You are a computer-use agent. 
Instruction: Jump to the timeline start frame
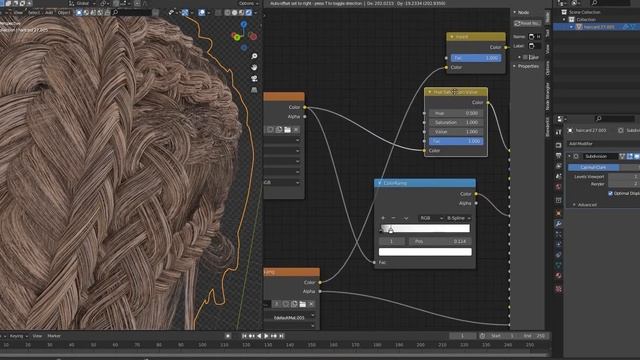click(x=244, y=336)
